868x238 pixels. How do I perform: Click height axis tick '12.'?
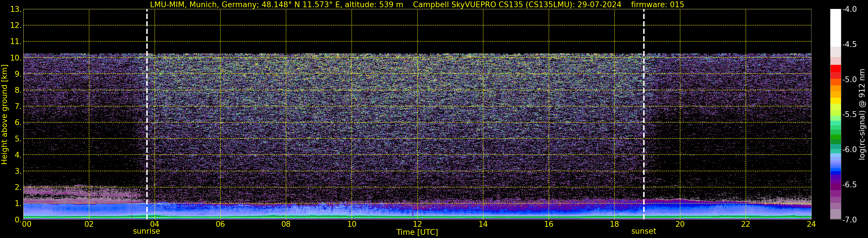click(16, 26)
